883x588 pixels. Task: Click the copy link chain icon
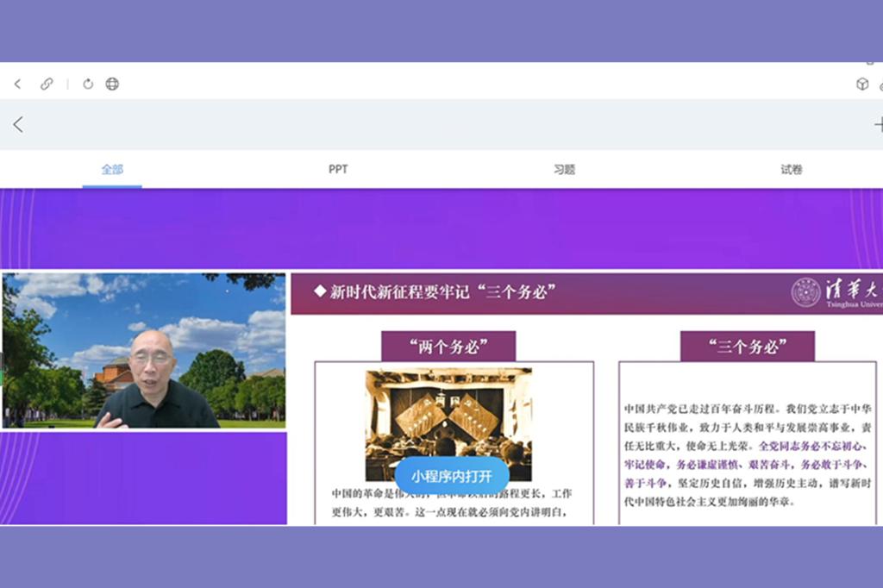[x=47, y=84]
